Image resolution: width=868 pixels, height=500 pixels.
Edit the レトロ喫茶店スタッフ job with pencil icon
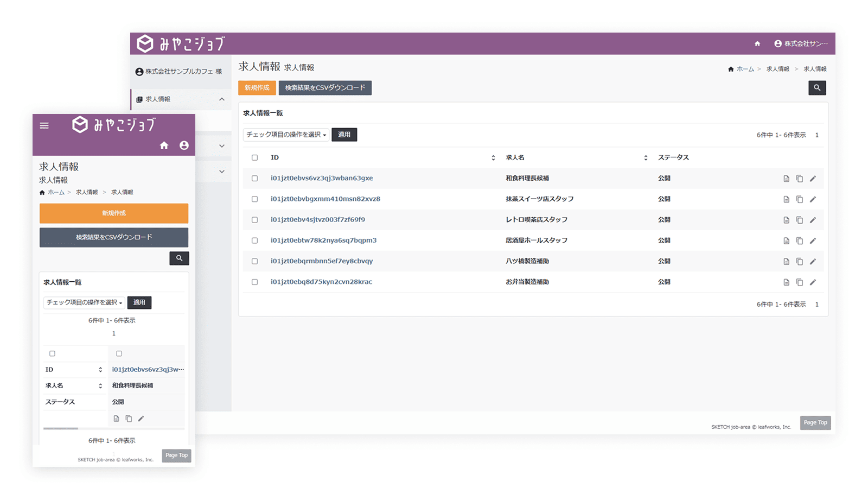coord(813,220)
